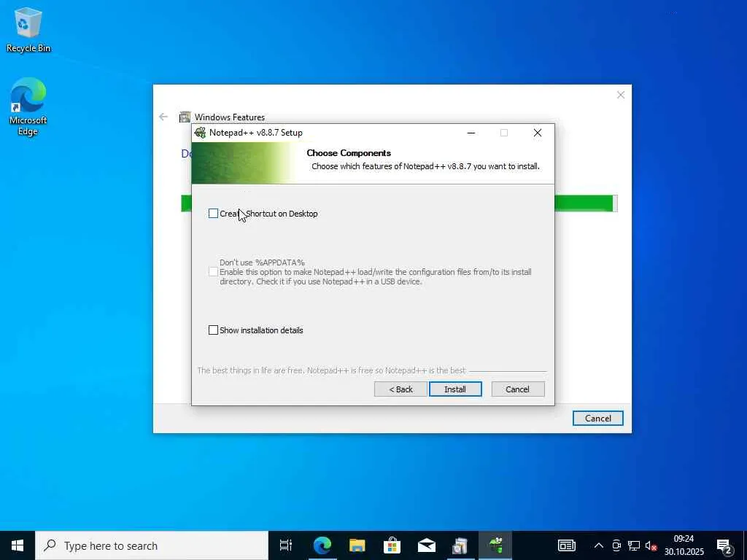The width and height of the screenshot is (747, 560).
Task: Click the Windows Features title icon
Action: coord(185,117)
